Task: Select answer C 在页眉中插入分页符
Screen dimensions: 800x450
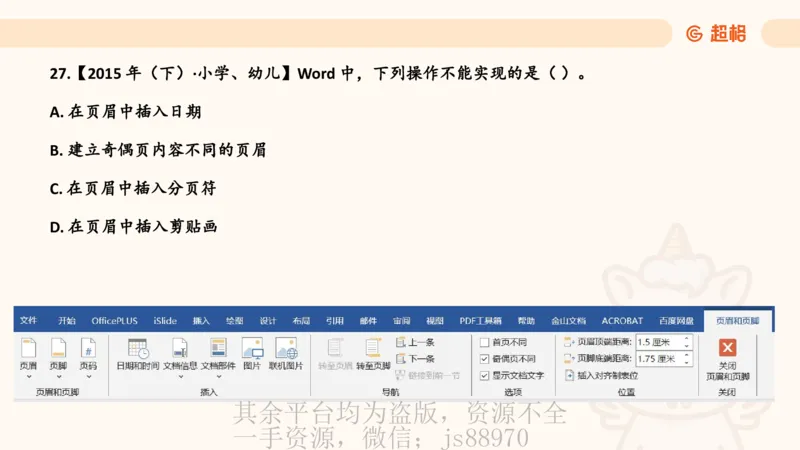Action: pyautogui.click(x=133, y=188)
